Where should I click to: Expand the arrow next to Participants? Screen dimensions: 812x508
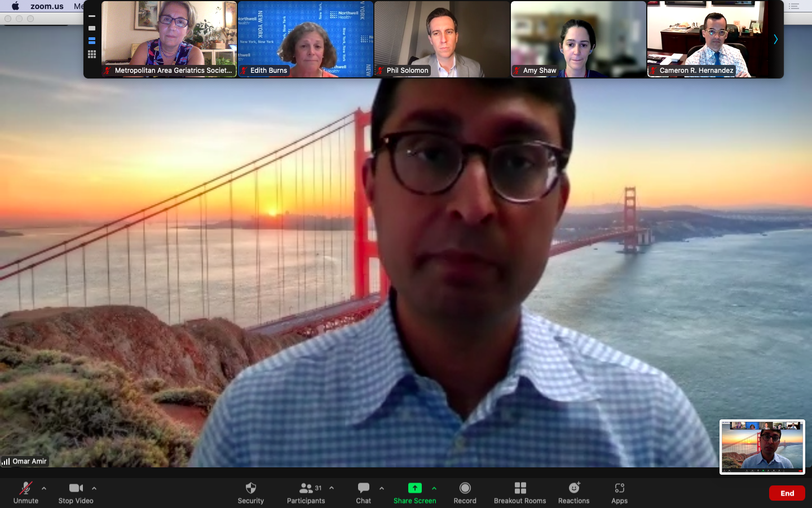332,488
